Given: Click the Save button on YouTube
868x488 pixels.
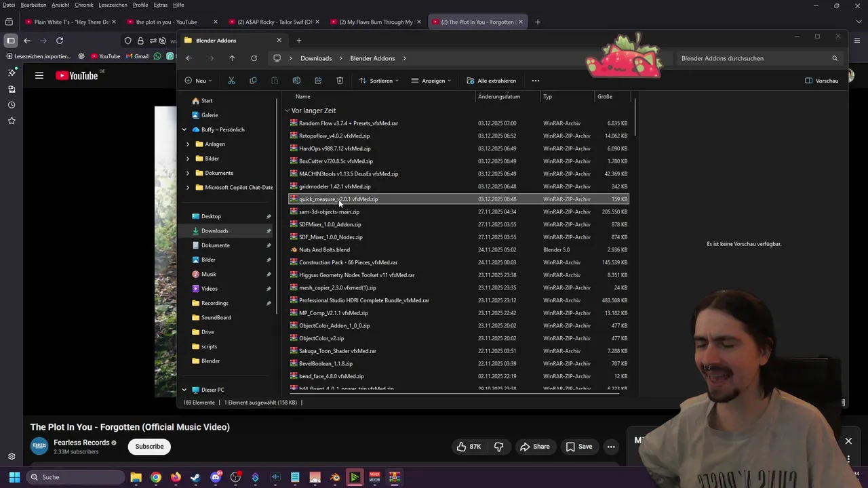Looking at the screenshot, I should coord(579,447).
